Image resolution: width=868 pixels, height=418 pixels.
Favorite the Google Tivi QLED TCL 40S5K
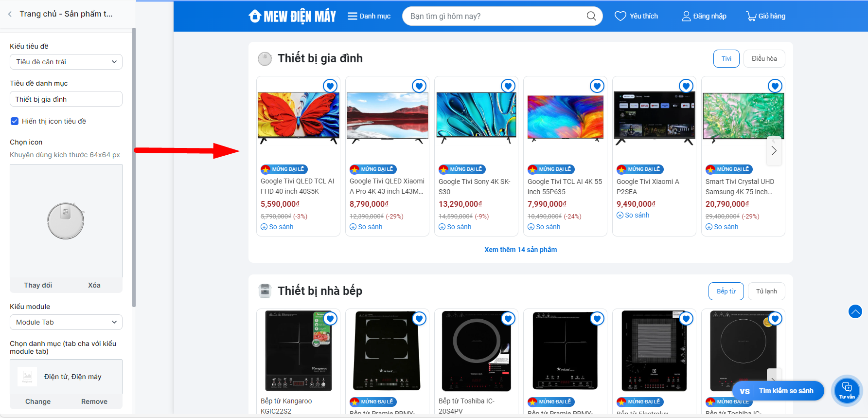pyautogui.click(x=330, y=86)
